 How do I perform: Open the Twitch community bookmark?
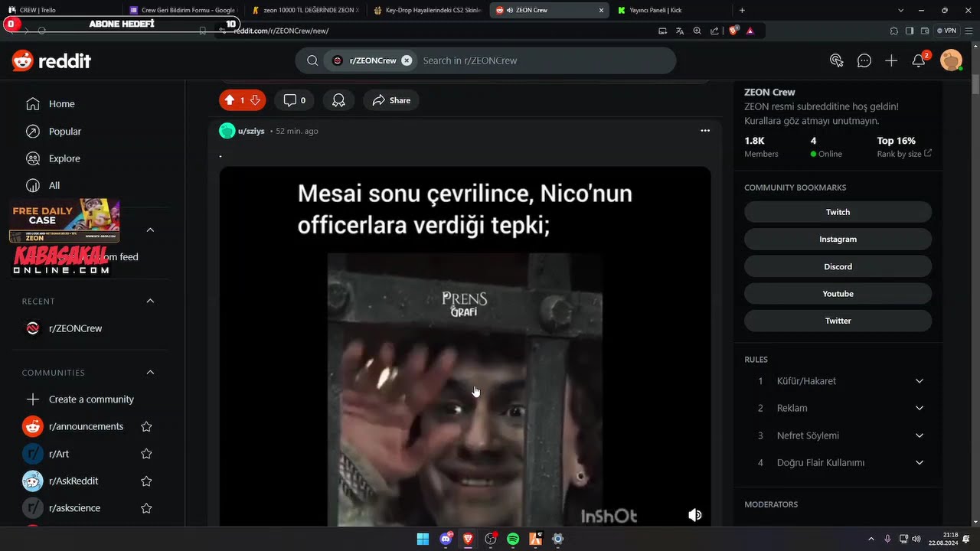pos(838,212)
